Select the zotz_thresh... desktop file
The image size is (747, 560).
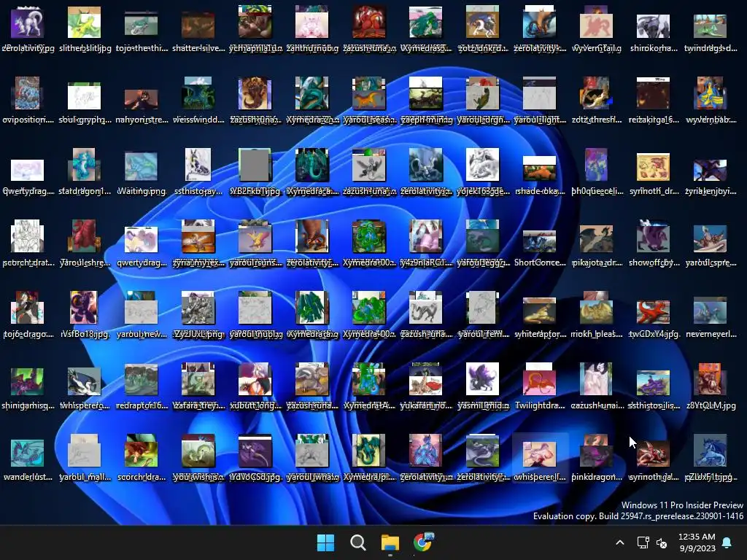pyautogui.click(x=597, y=101)
